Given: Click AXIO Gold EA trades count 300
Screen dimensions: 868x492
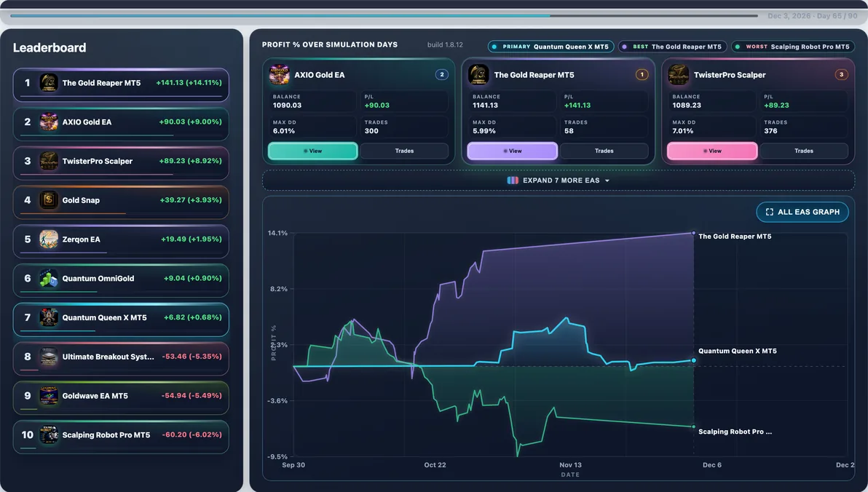Looking at the screenshot, I should pyautogui.click(x=371, y=131).
